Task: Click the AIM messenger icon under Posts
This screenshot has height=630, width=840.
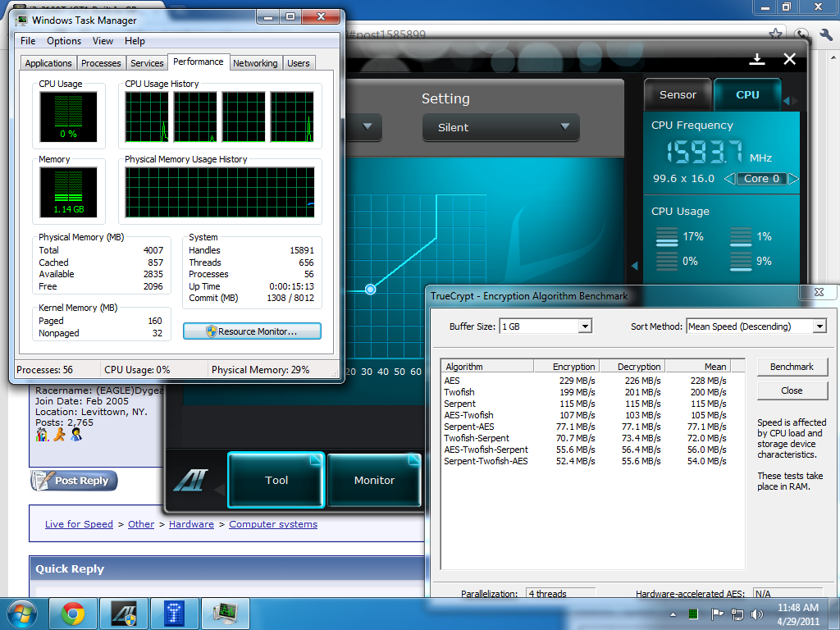Action: pyautogui.click(x=59, y=435)
